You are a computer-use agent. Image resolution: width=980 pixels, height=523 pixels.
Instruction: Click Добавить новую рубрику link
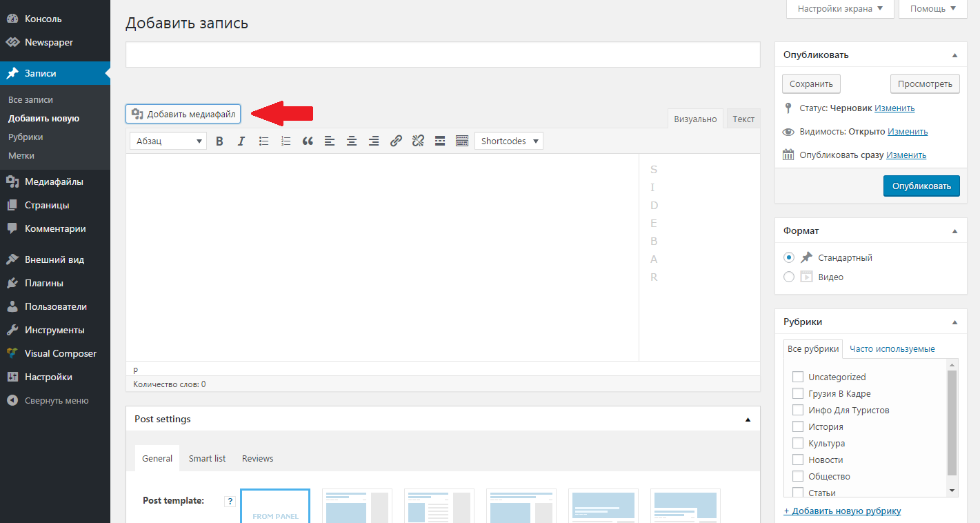[x=843, y=511]
